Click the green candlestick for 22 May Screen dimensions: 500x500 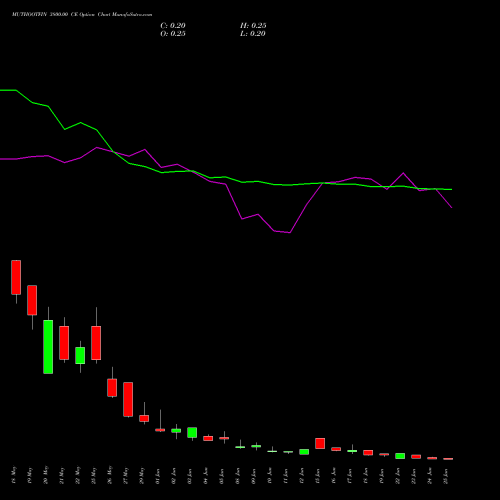pos(80,355)
